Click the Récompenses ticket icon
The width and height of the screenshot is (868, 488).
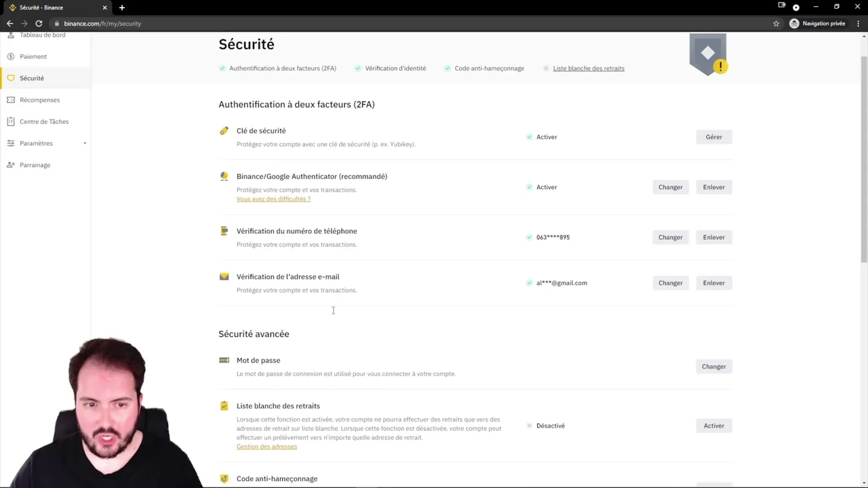click(x=11, y=100)
